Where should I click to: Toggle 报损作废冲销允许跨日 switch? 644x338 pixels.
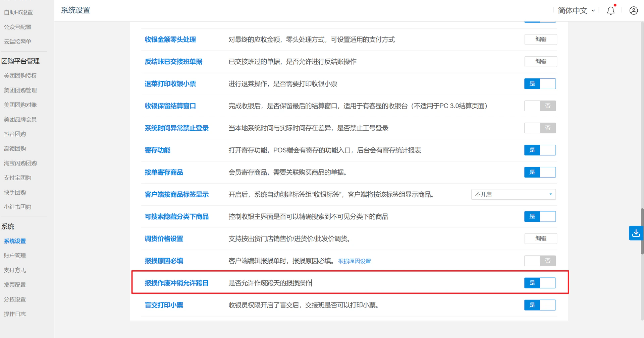540,283
